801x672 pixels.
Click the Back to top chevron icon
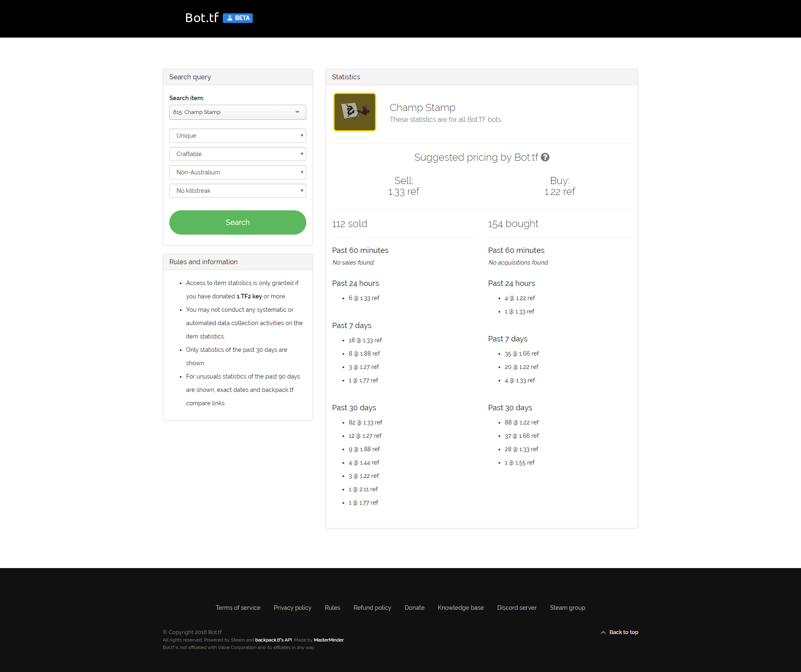pyautogui.click(x=603, y=632)
